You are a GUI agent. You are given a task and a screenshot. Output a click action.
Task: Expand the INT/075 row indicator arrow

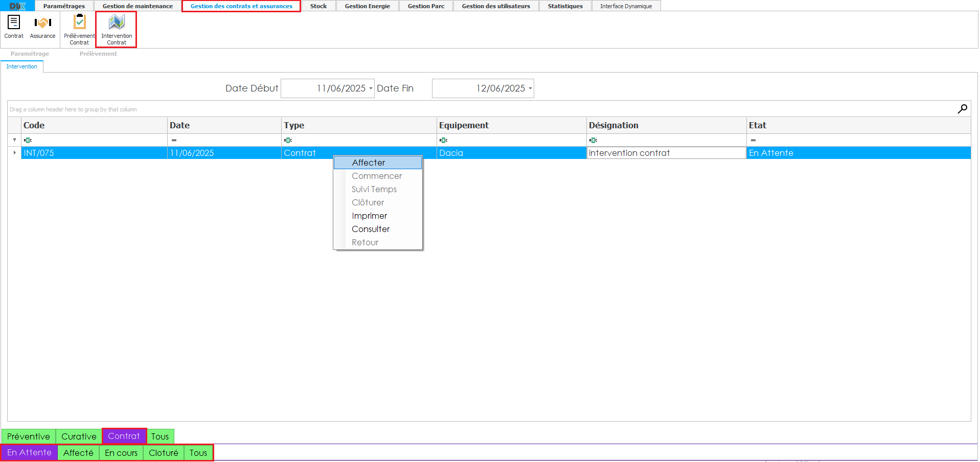(14, 153)
